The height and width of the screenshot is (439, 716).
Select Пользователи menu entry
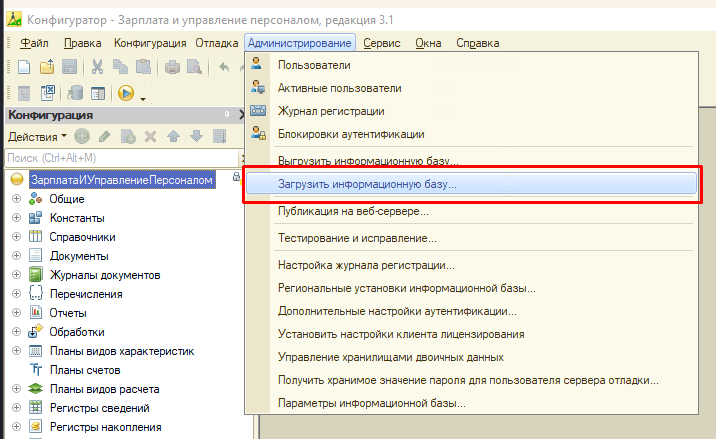coord(471,65)
